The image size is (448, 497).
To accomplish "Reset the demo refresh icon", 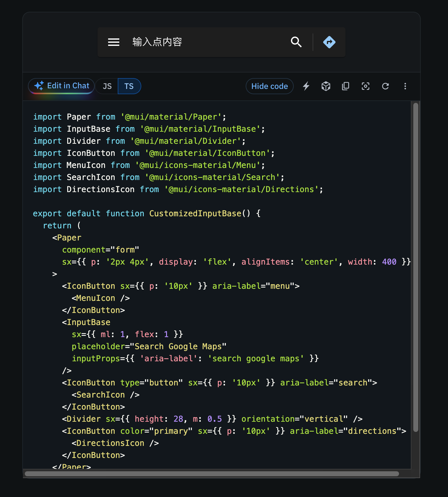I will tap(385, 86).
